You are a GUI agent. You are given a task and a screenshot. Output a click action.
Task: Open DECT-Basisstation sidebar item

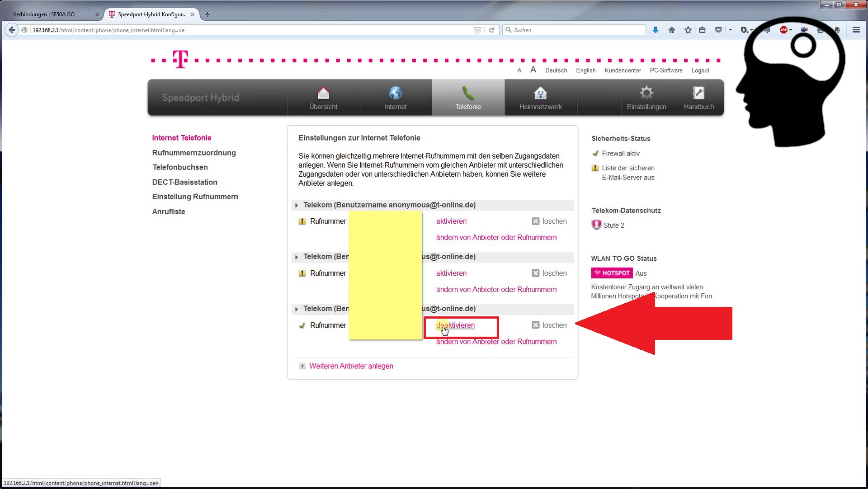pos(184,182)
